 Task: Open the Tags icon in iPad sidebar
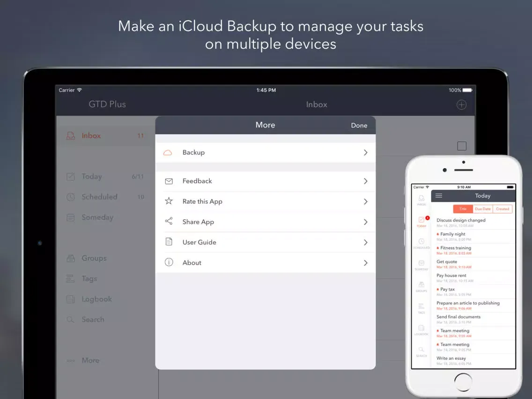point(71,279)
